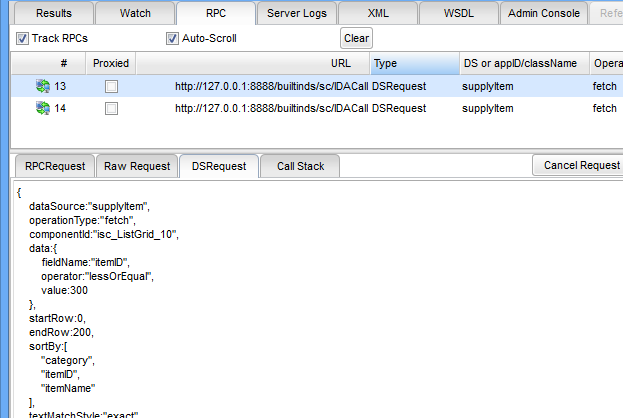Toggle the Track RPCs checkbox

click(23, 39)
